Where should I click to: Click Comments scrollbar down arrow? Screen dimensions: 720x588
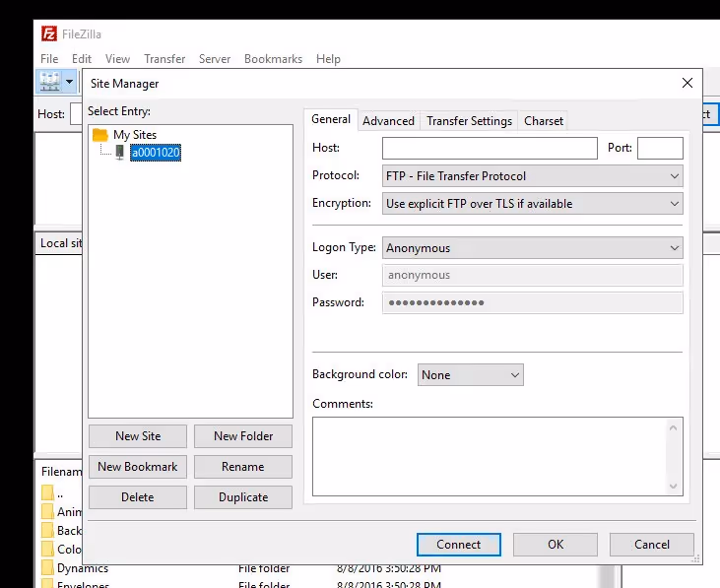pyautogui.click(x=673, y=487)
